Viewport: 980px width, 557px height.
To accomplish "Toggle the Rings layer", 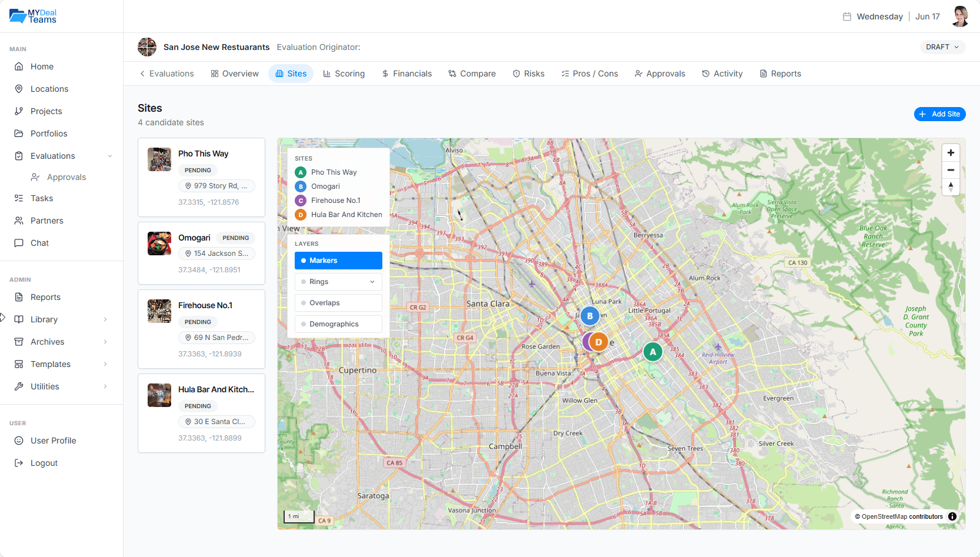I will (x=338, y=282).
